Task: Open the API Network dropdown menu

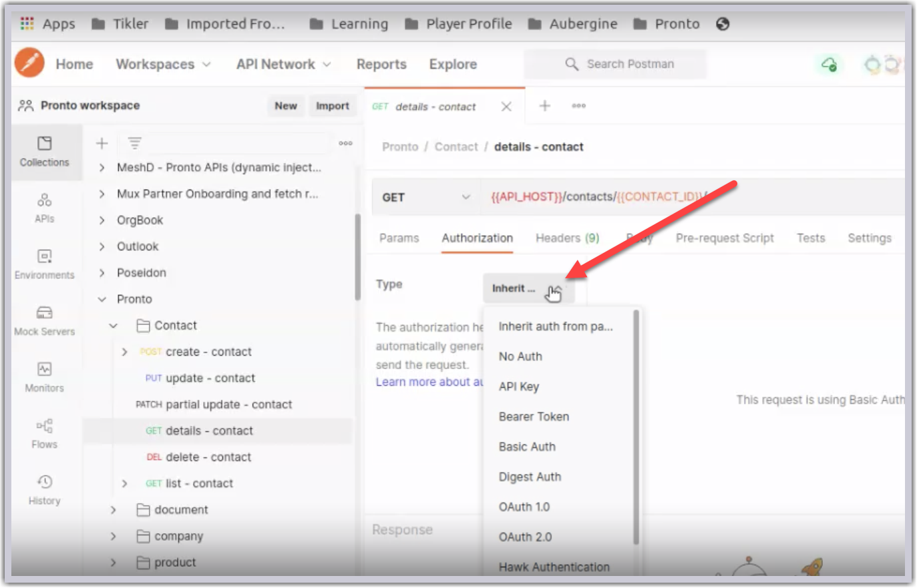Action: point(283,64)
